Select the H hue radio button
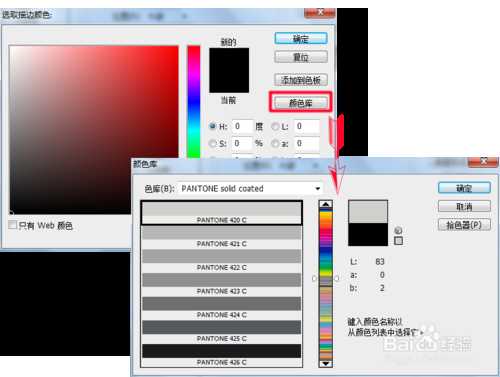The image size is (500, 377). click(x=212, y=126)
